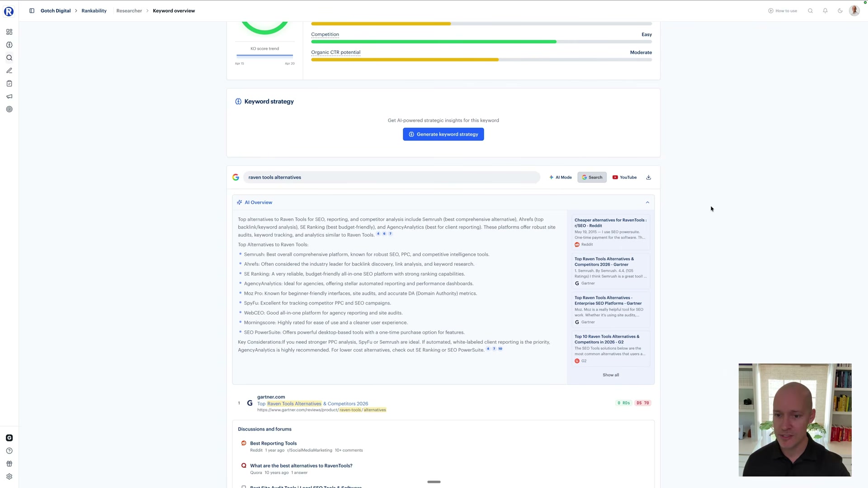Image resolution: width=868 pixels, height=488 pixels.
Task: Click the 0 RDs badge
Action: click(x=623, y=403)
